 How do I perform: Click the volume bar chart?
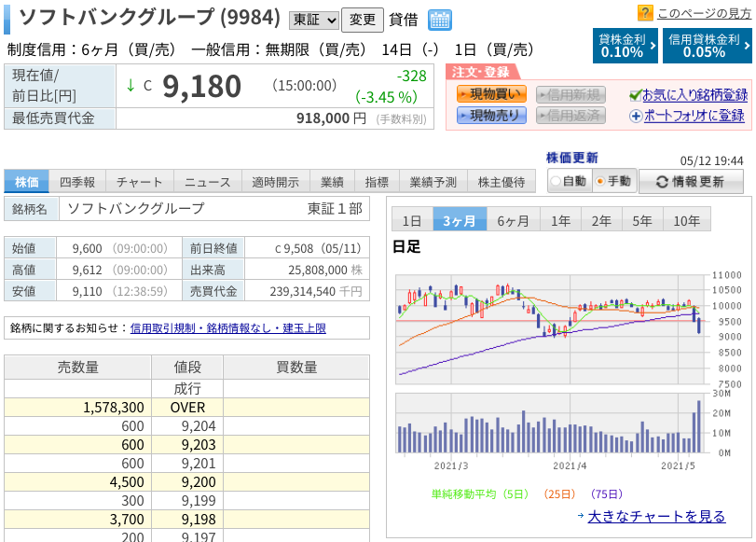tap(552, 424)
